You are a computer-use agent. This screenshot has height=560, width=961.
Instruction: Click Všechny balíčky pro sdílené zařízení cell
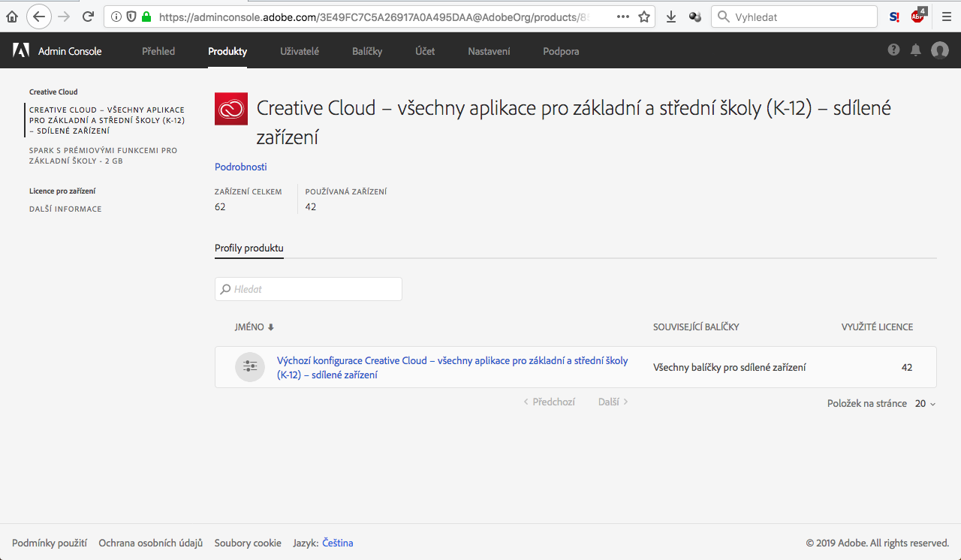(x=730, y=367)
